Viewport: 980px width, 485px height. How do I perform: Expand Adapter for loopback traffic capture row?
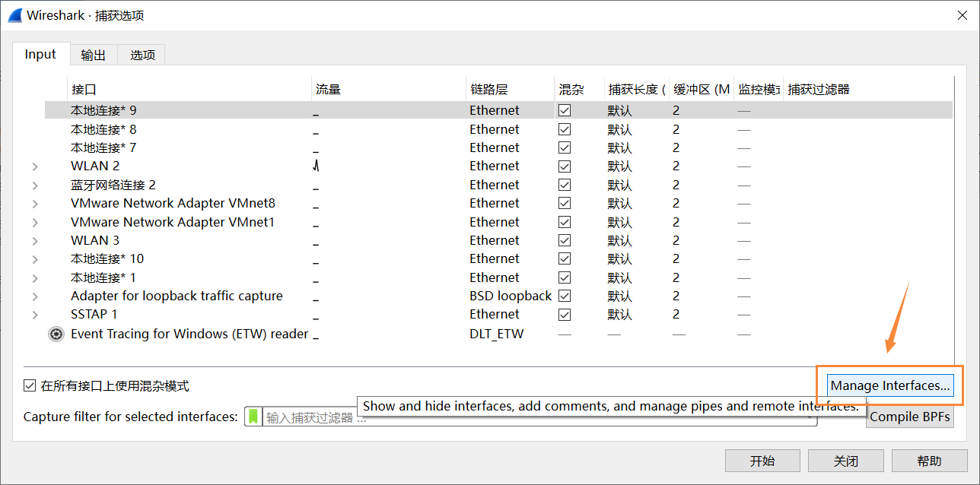[35, 296]
